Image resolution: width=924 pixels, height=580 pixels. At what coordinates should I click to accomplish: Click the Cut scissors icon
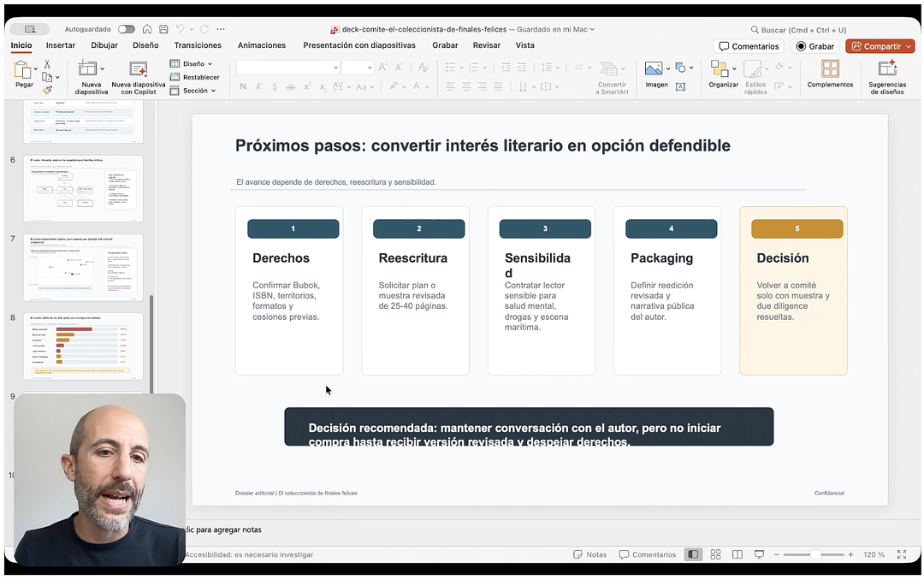47,64
